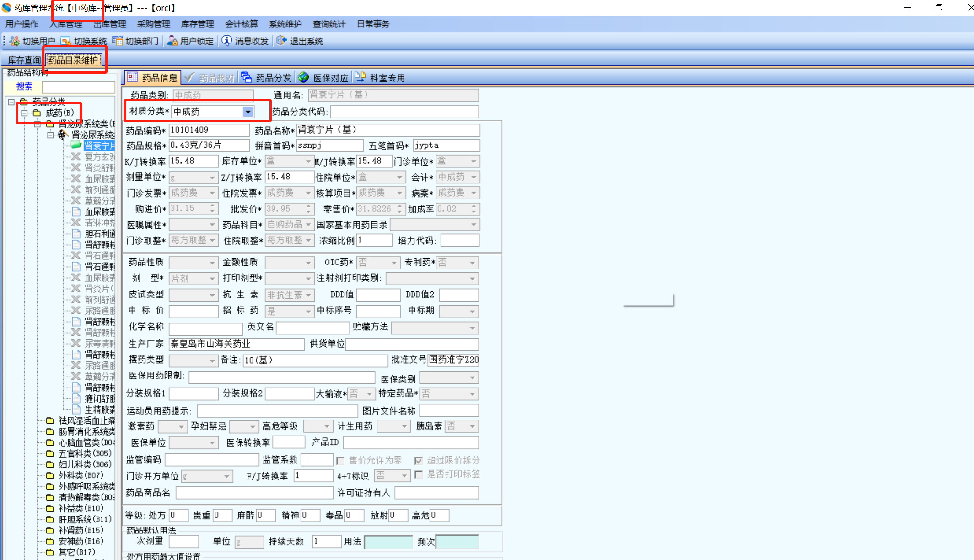Open the drug distribution tab icon
Image resolution: width=974 pixels, height=560 pixels.
(x=247, y=77)
